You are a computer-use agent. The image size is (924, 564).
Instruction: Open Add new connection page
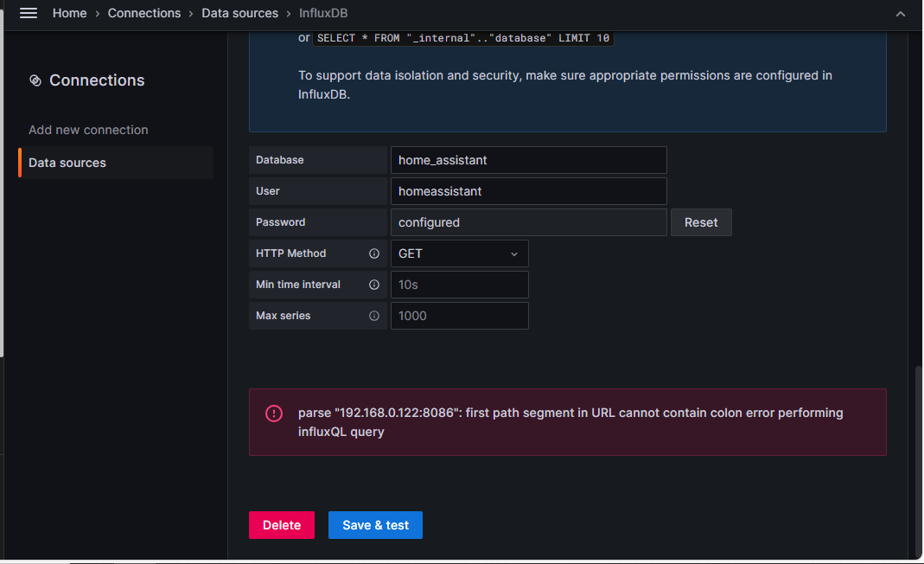coord(88,130)
